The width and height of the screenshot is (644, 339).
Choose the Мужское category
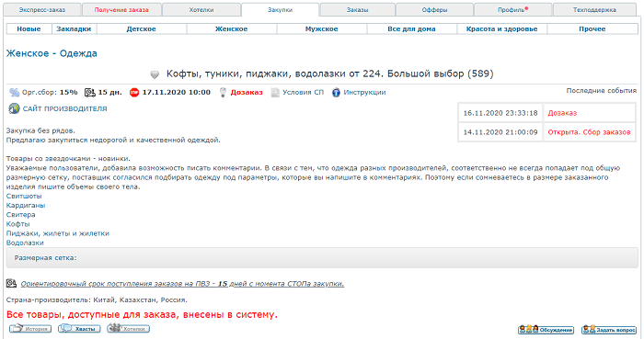tap(322, 29)
